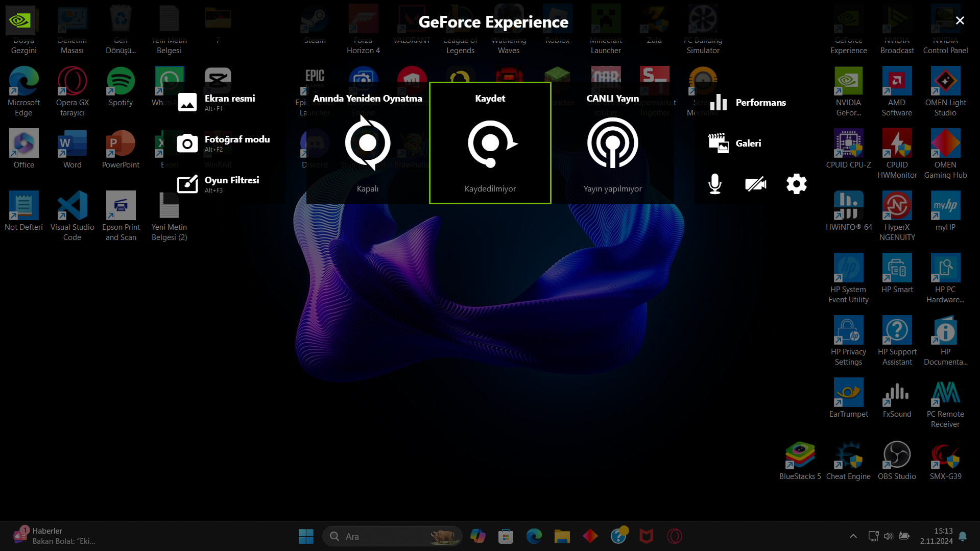
Task: Open GeForce overlay settings gear
Action: 797,184
